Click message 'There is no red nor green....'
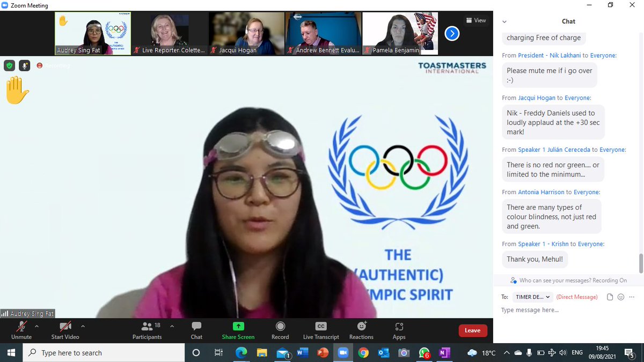644x362 pixels. click(x=553, y=170)
